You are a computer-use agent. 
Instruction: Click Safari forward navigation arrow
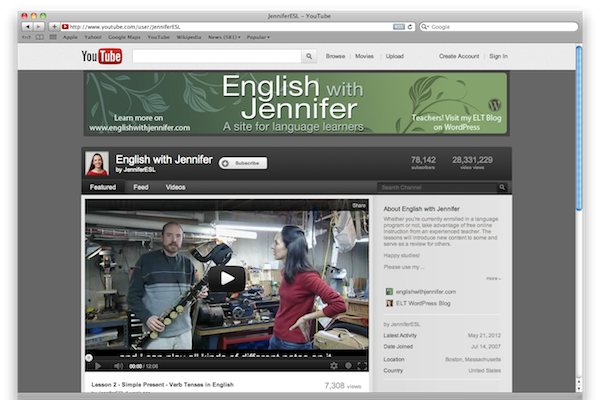(x=39, y=27)
